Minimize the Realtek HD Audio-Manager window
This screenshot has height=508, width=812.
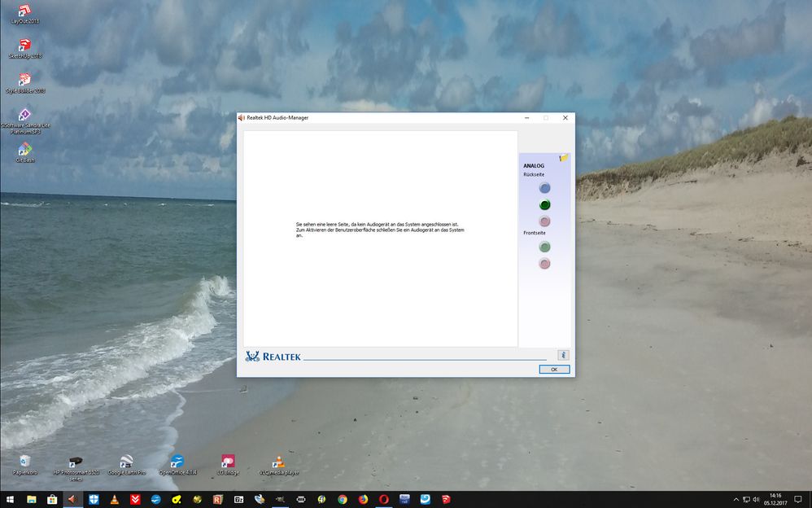(526, 118)
